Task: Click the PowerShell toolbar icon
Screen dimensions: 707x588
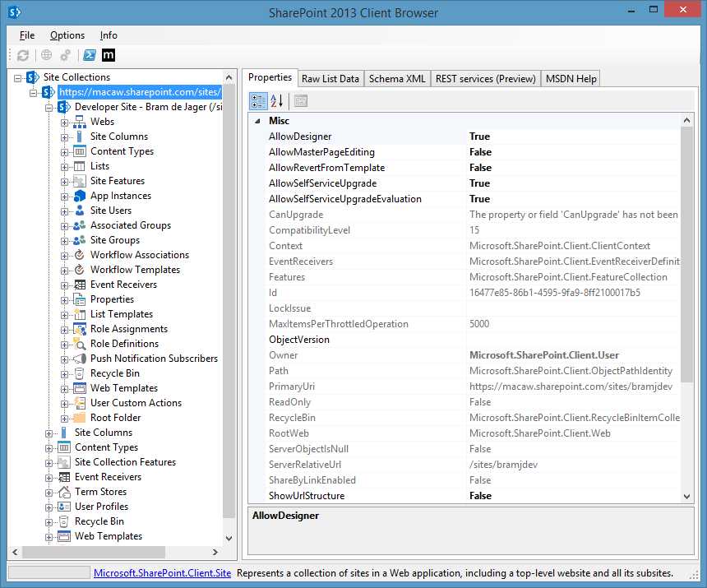Action: tap(90, 55)
